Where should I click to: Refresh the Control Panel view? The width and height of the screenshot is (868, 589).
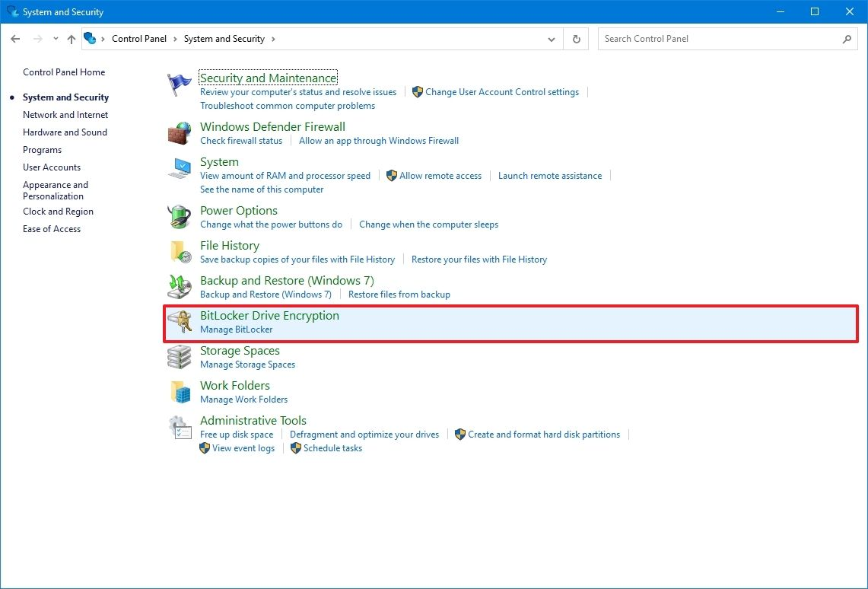click(577, 39)
